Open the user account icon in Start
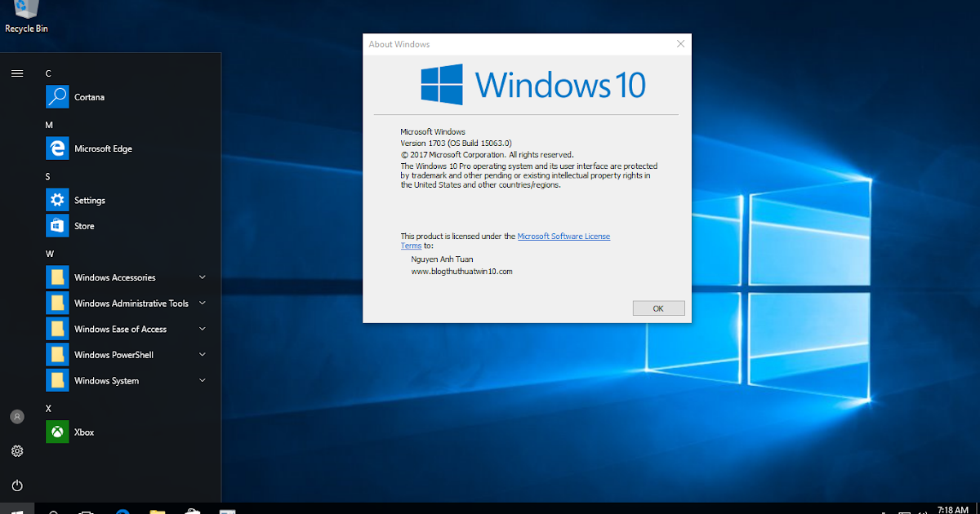 (17, 417)
